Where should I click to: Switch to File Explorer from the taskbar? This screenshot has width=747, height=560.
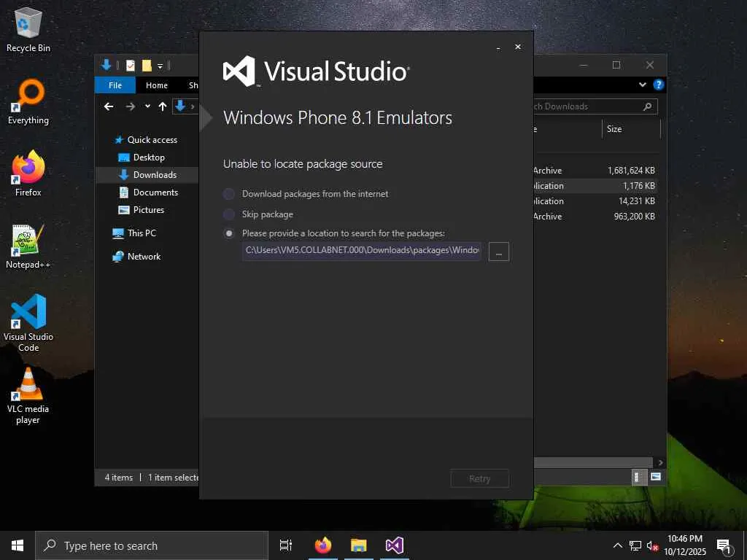click(x=359, y=545)
